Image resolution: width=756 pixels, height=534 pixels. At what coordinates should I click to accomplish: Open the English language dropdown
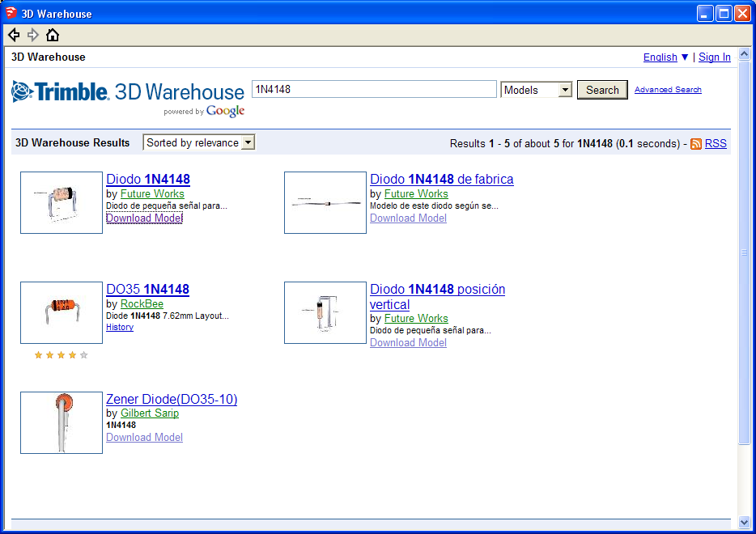point(666,57)
